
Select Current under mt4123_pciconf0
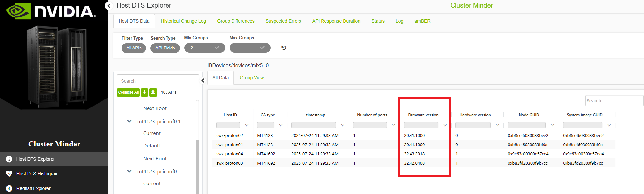pos(152,184)
